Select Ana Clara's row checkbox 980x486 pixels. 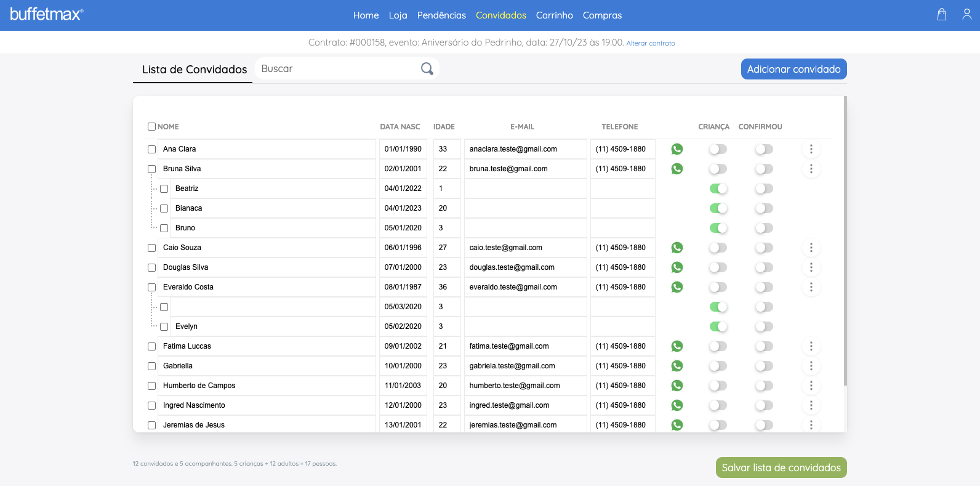coord(151,149)
